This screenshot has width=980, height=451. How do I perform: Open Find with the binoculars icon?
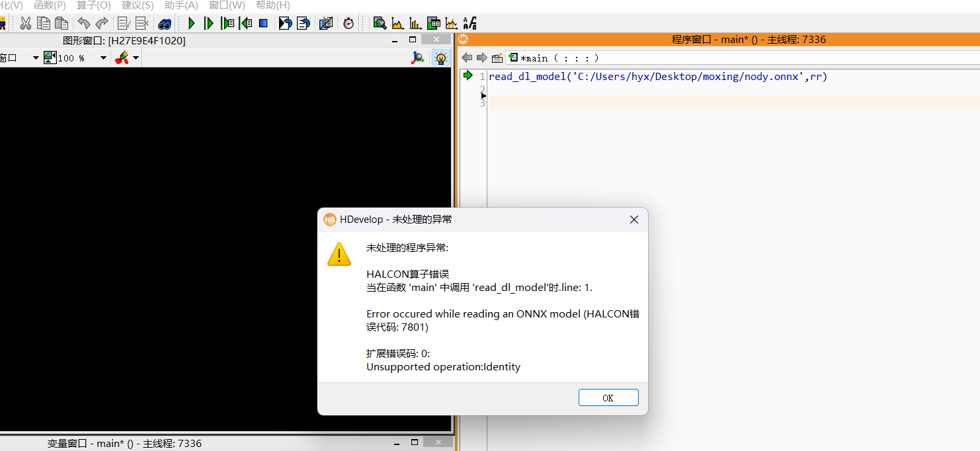[x=165, y=23]
